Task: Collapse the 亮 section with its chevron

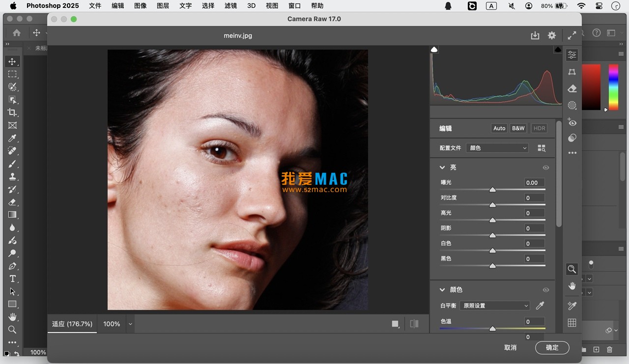Action: pos(442,167)
